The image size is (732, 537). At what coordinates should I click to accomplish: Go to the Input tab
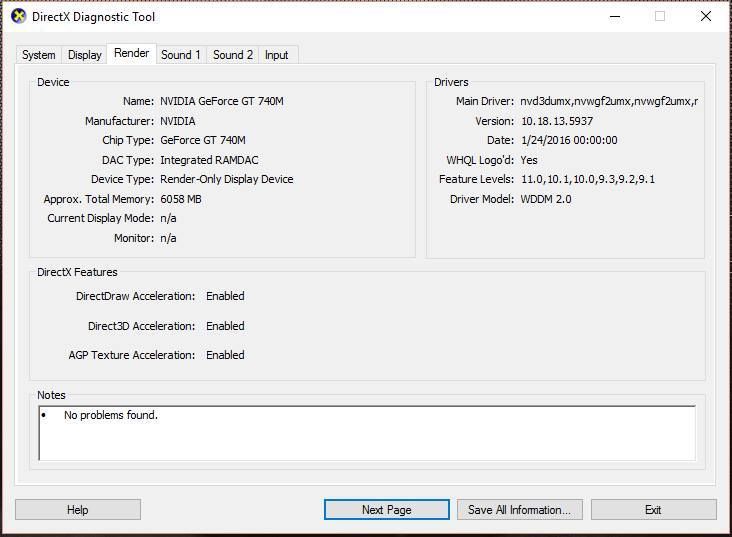277,55
